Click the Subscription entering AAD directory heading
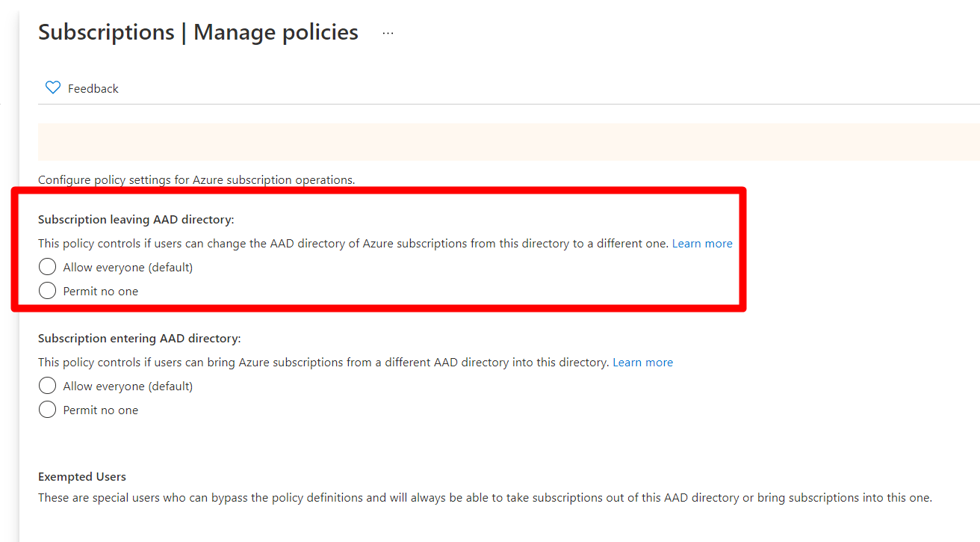Image resolution: width=980 pixels, height=542 pixels. coord(140,339)
